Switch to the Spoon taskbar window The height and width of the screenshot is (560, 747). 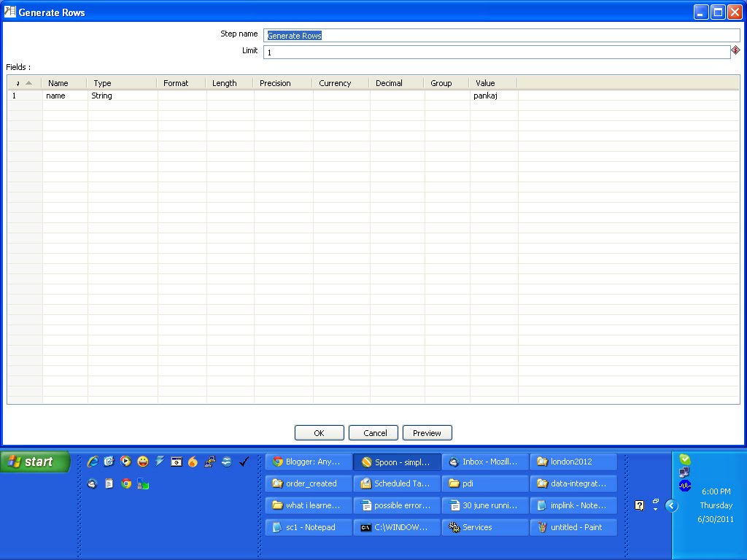(x=396, y=461)
